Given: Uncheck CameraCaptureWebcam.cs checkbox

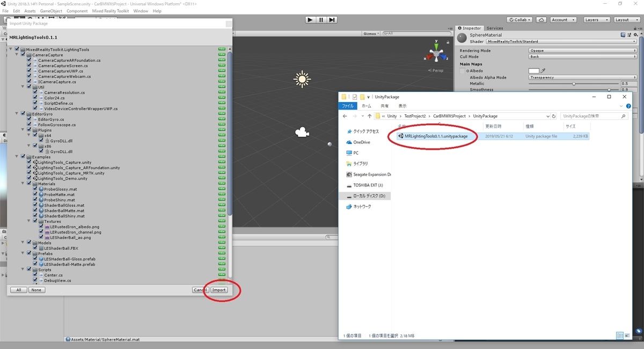Looking at the screenshot, I should (30, 76).
